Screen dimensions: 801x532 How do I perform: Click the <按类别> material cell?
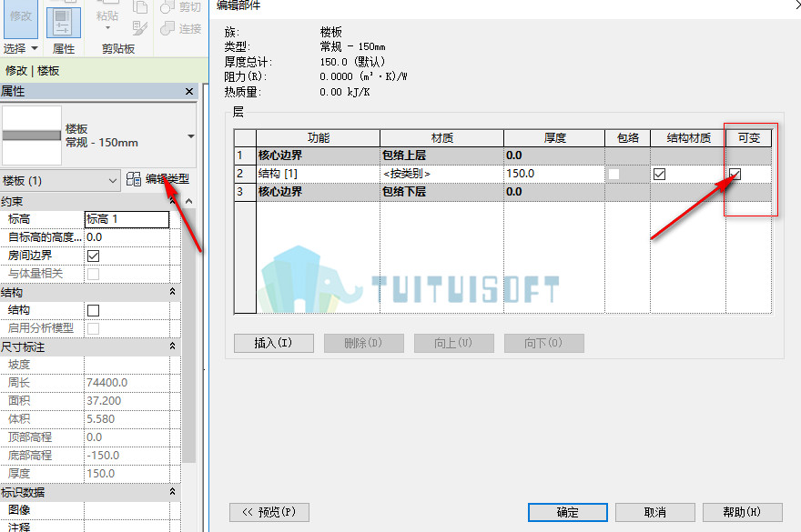pyautogui.click(x=441, y=174)
